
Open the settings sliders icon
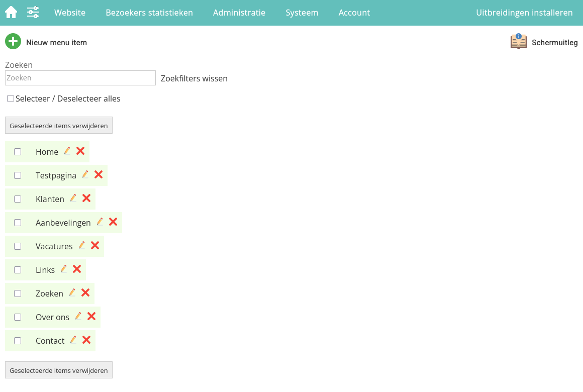point(33,12)
